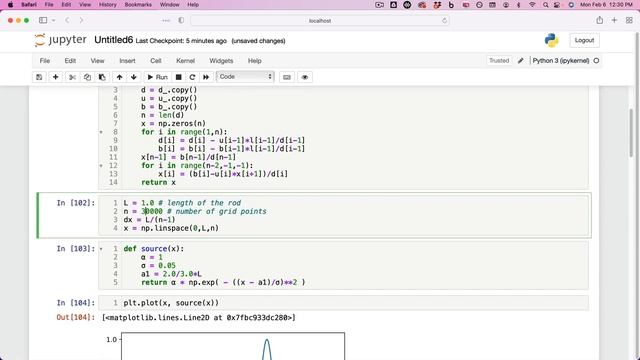Cut selected cells with scissors icon
The height and width of the screenshot is (360, 640).
point(72,77)
